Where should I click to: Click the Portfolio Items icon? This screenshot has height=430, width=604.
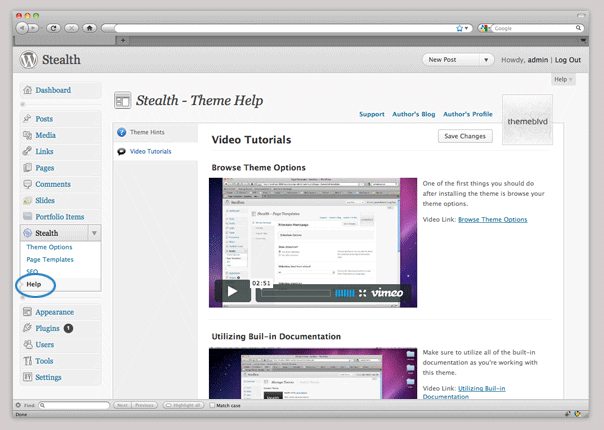click(x=27, y=216)
